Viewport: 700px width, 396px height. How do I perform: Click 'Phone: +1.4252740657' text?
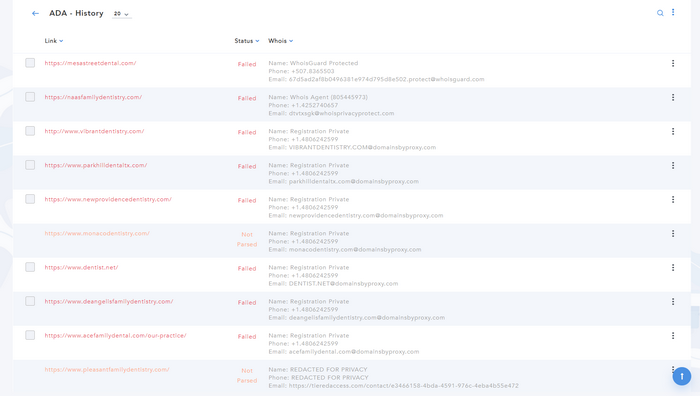pos(303,105)
